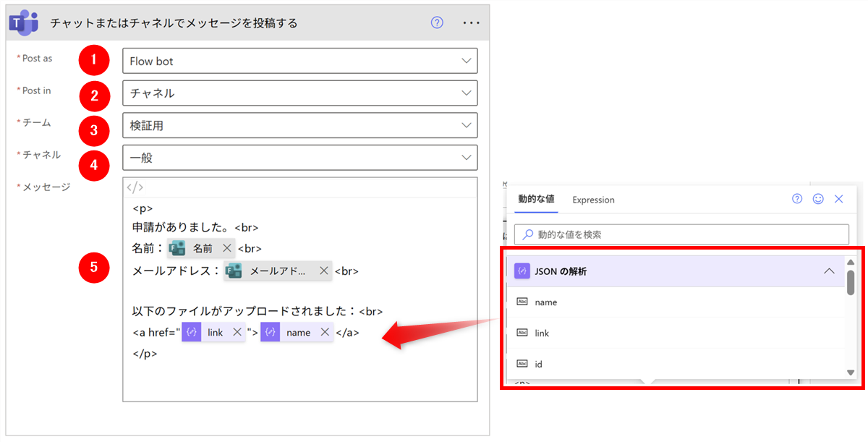
Task: Click the name JSON token in message
Action: 297,332
